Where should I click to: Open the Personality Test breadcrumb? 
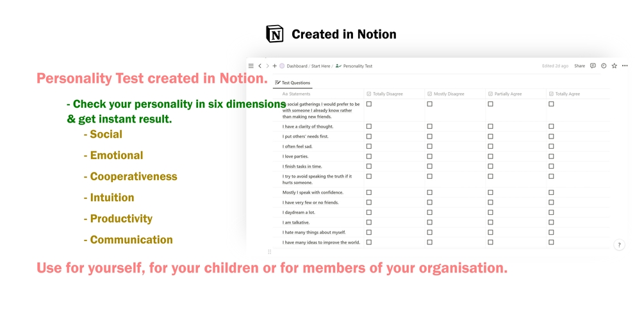click(x=354, y=66)
